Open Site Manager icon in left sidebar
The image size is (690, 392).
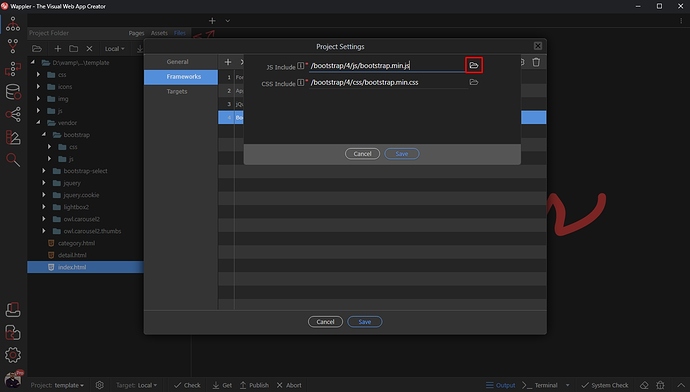click(x=13, y=24)
